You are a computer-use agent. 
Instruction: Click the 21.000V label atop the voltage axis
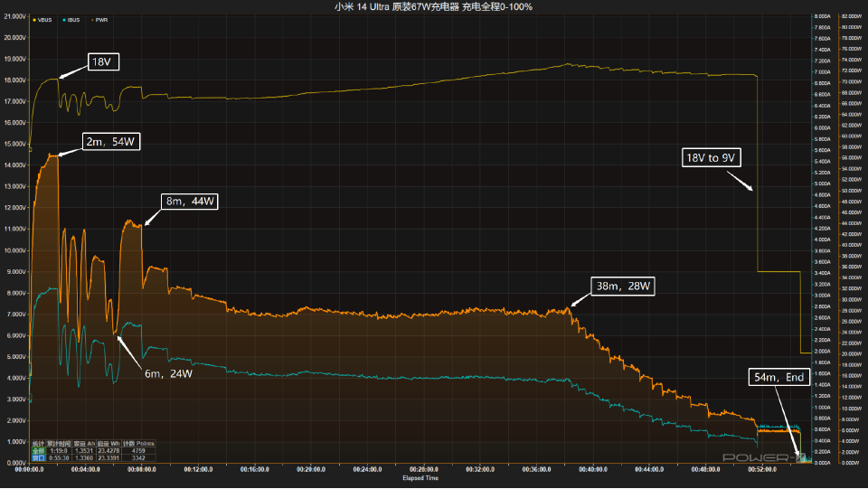pos(15,16)
